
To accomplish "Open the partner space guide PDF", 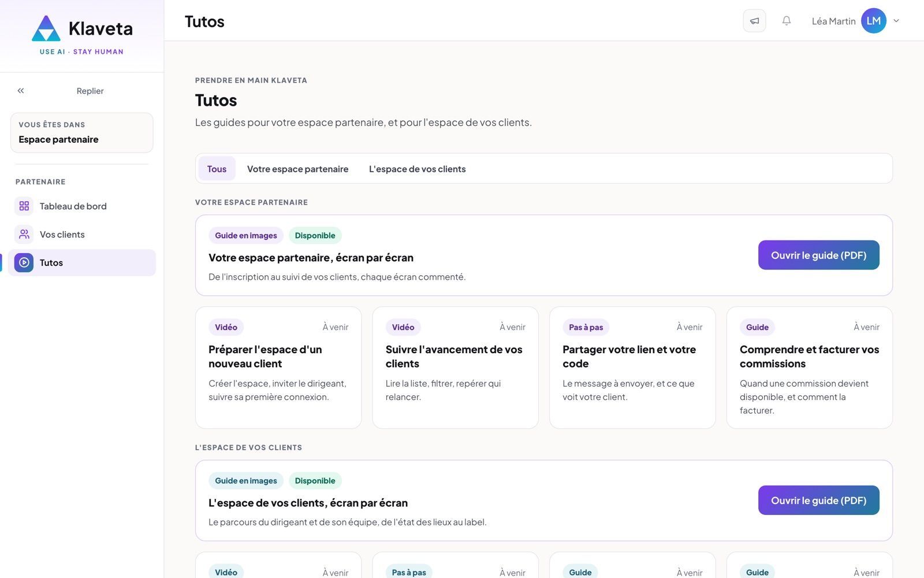I will point(818,255).
